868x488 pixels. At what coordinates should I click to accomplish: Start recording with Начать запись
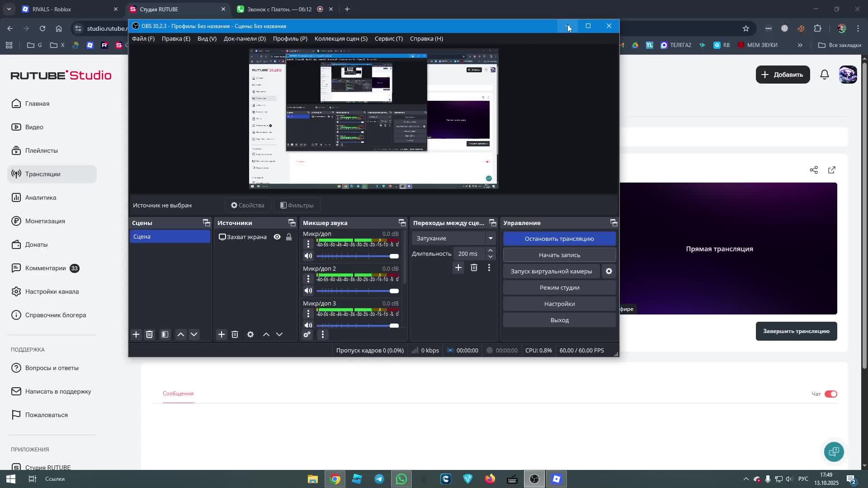tap(559, 255)
